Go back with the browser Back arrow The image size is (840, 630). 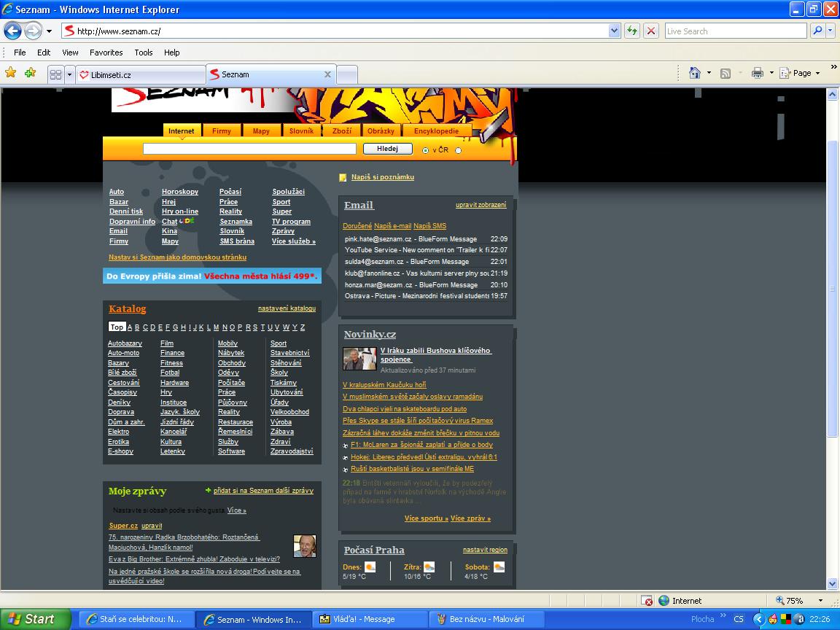13,31
